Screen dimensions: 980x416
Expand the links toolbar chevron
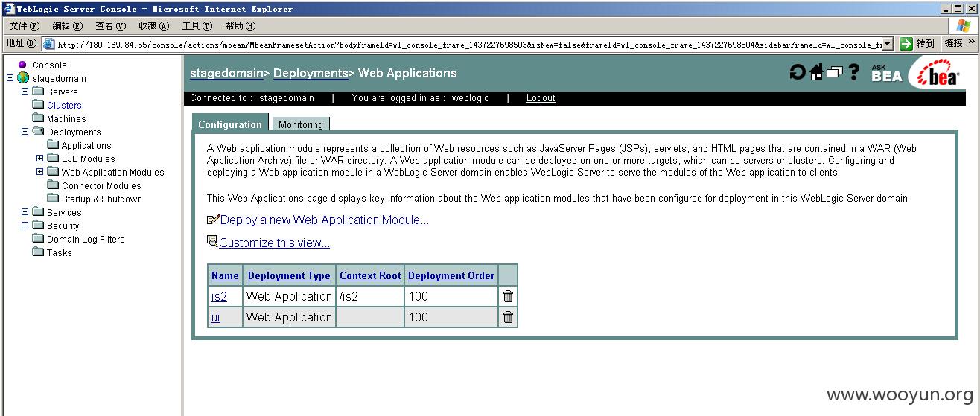click(x=971, y=43)
